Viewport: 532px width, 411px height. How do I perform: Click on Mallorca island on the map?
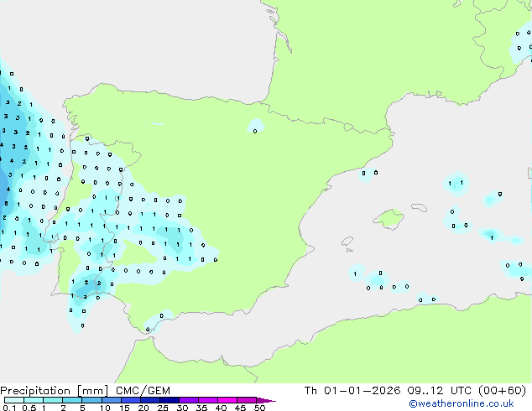coord(388,219)
